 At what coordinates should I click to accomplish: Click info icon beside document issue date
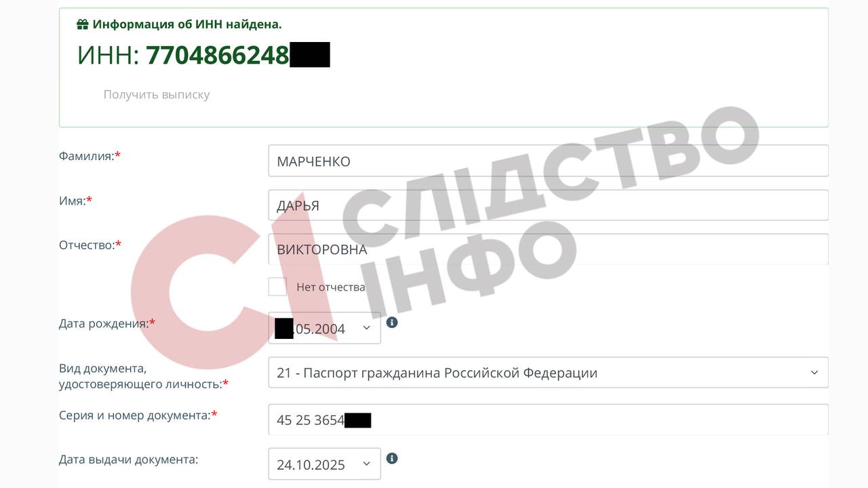coord(392,458)
